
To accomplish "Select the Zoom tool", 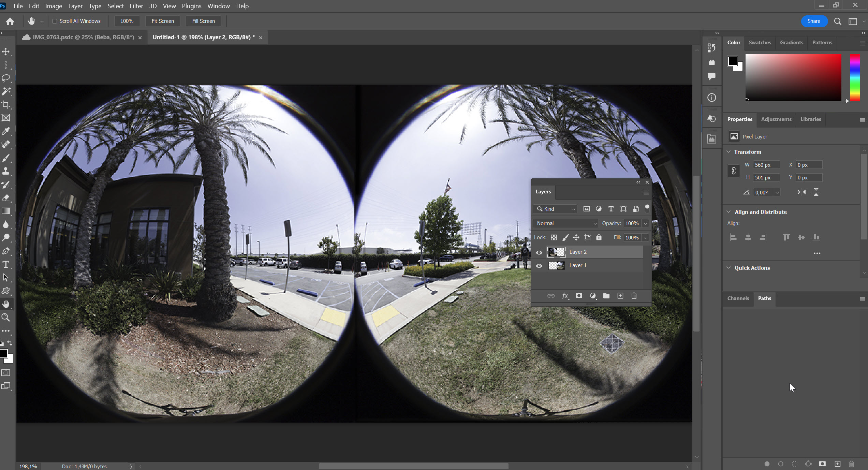I will pyautogui.click(x=6, y=317).
